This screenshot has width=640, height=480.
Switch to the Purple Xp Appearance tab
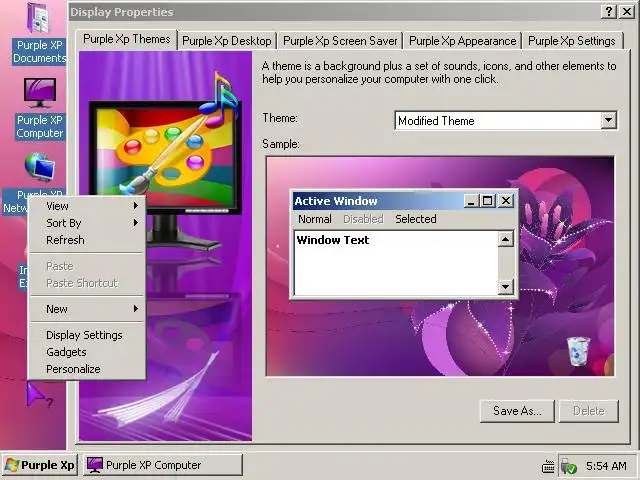pos(462,41)
